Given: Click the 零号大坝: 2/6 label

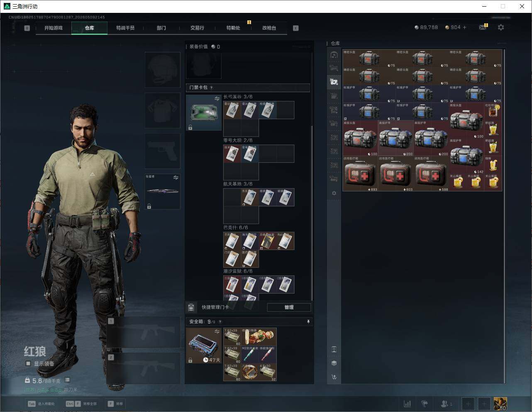Looking at the screenshot, I should pos(238,140).
